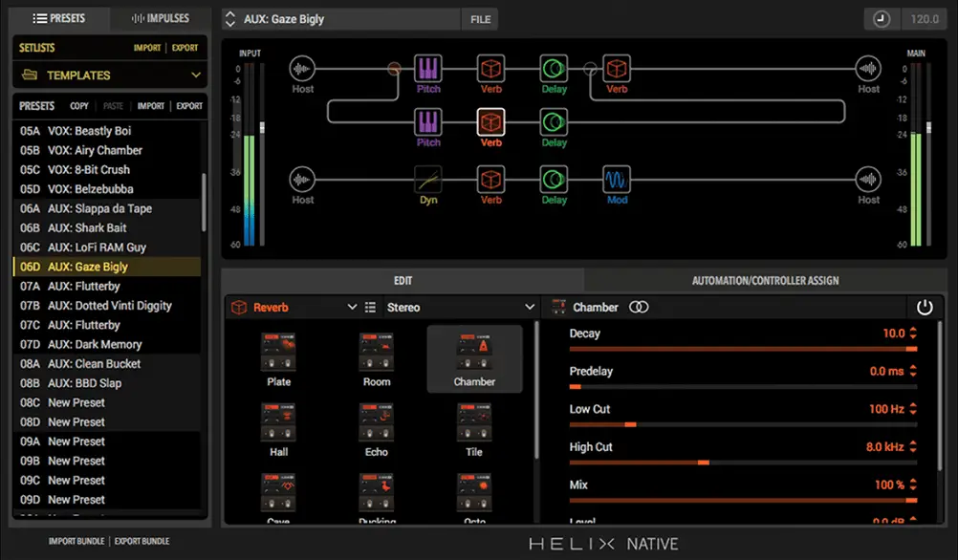958x560 pixels.
Task: Select preset 05D VOX: Belzebubba
Action: [107, 188]
